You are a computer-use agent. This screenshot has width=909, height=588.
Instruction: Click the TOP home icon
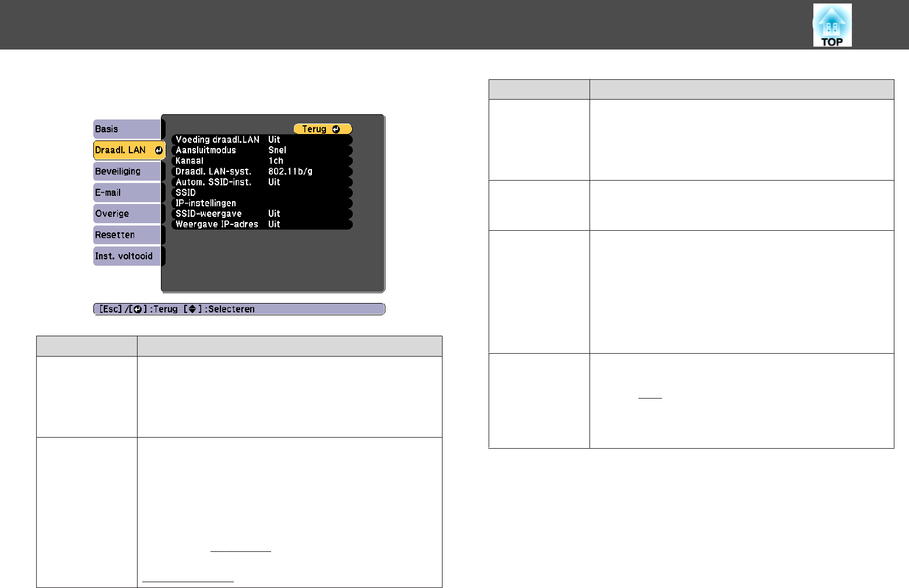(x=832, y=25)
